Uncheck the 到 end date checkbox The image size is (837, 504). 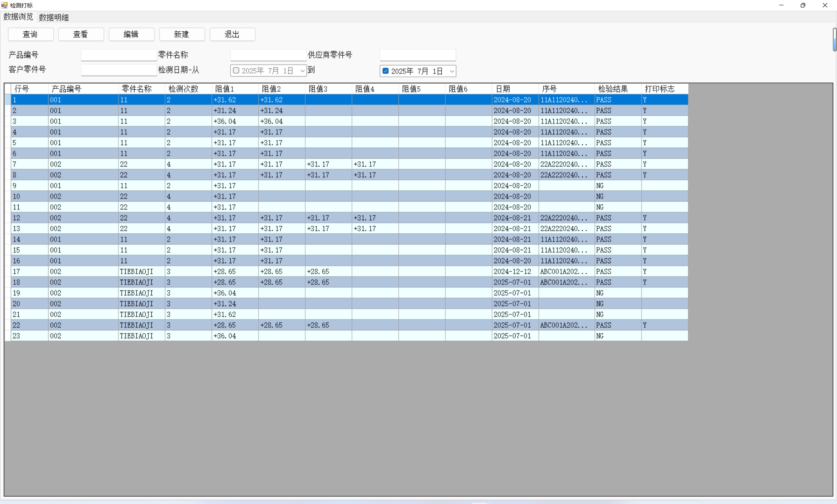[386, 71]
